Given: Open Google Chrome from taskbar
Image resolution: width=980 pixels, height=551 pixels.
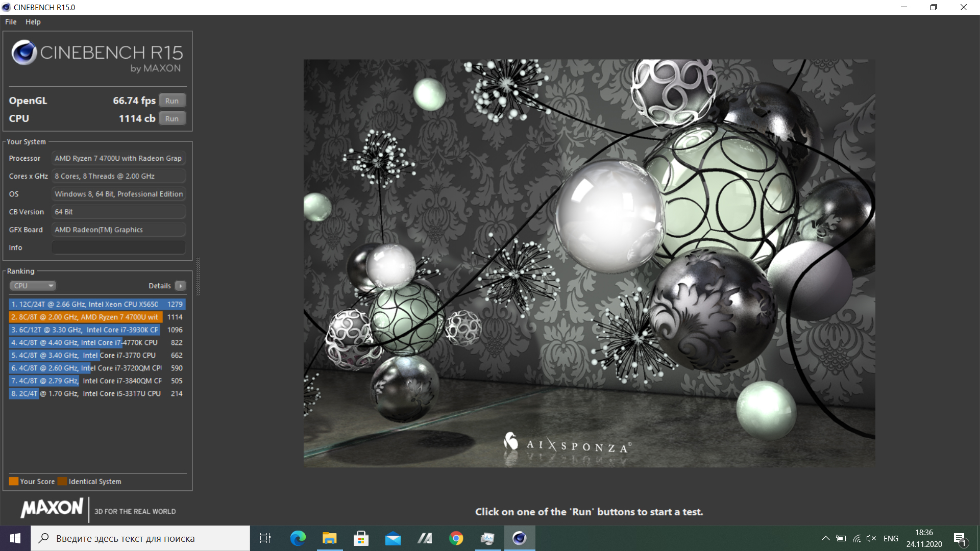Looking at the screenshot, I should (x=456, y=538).
